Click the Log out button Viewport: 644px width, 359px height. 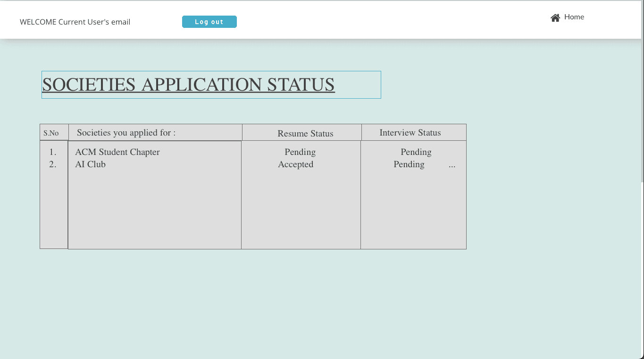tap(209, 22)
